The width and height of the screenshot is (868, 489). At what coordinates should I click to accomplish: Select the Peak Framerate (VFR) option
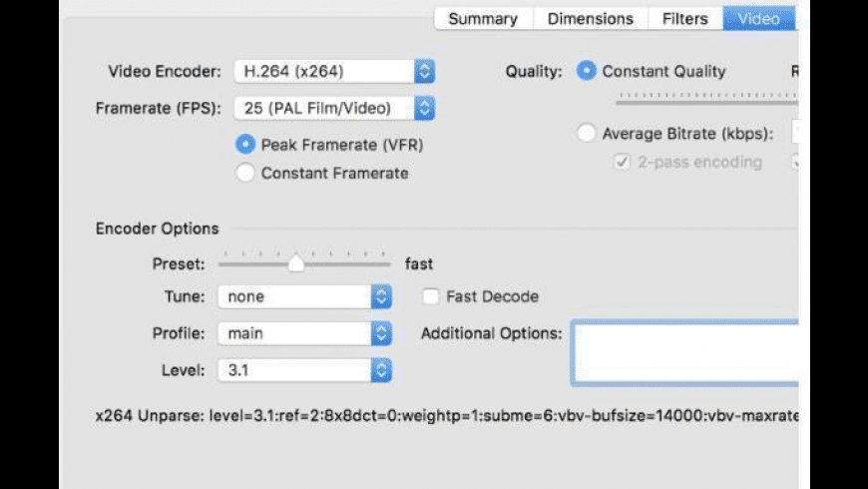tap(245, 145)
